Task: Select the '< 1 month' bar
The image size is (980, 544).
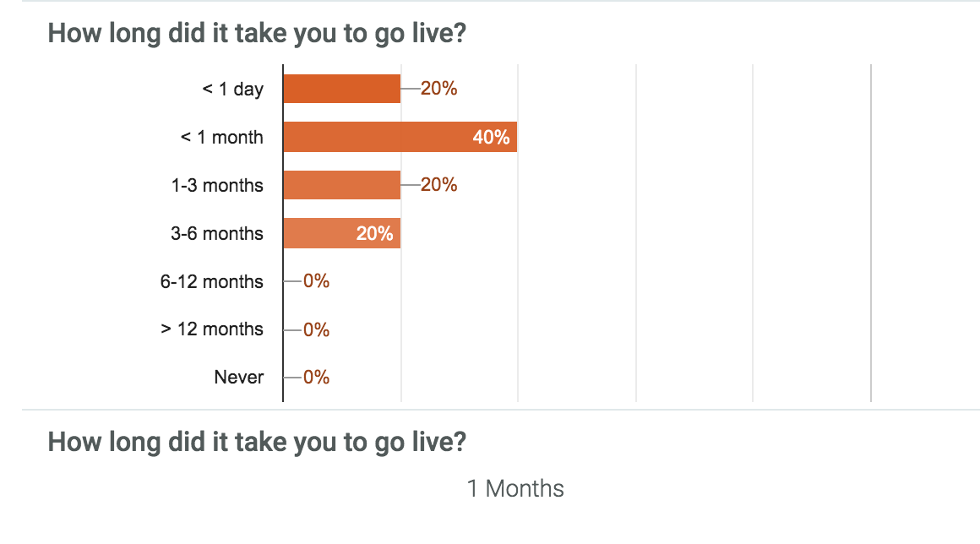Action: (380, 137)
